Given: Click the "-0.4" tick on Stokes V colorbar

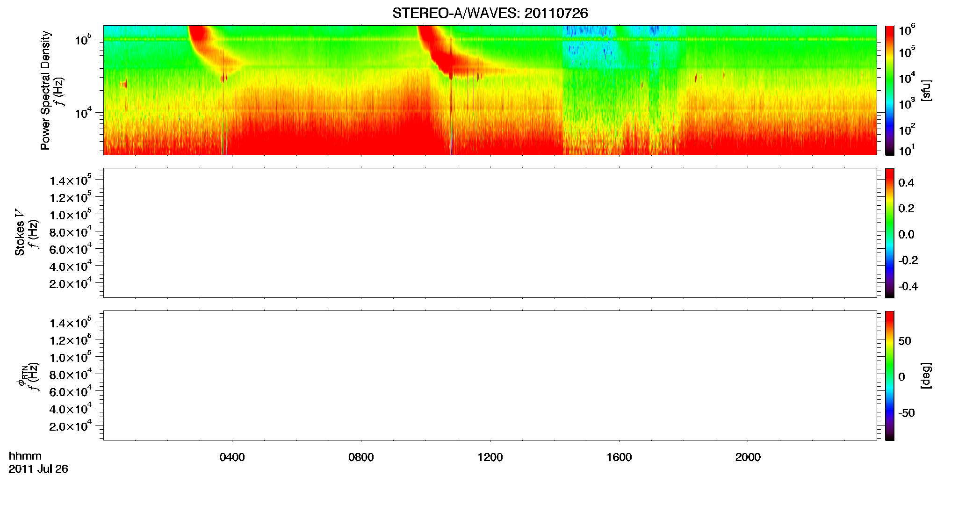Looking at the screenshot, I should pyautogui.click(x=908, y=286).
